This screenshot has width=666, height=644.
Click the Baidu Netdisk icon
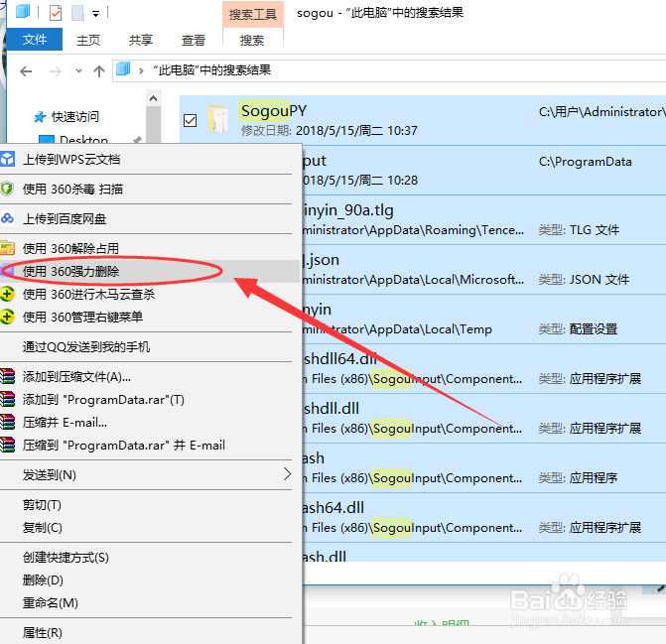[x=7, y=218]
